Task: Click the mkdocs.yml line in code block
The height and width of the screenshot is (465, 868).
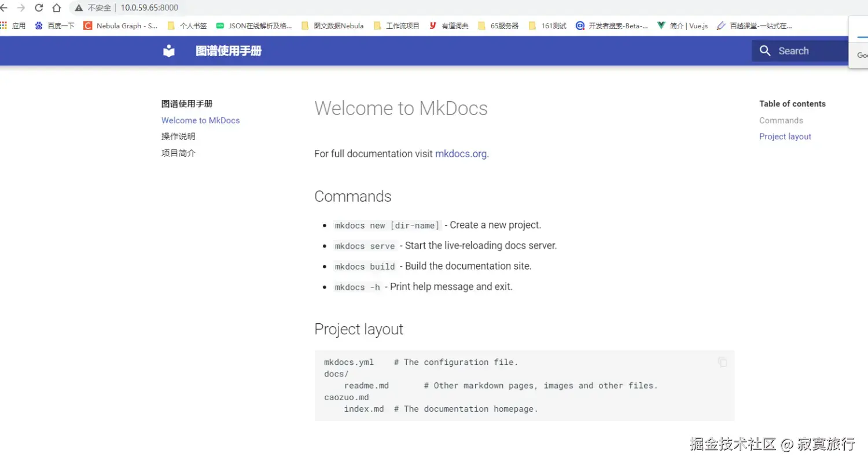Action: (421, 362)
